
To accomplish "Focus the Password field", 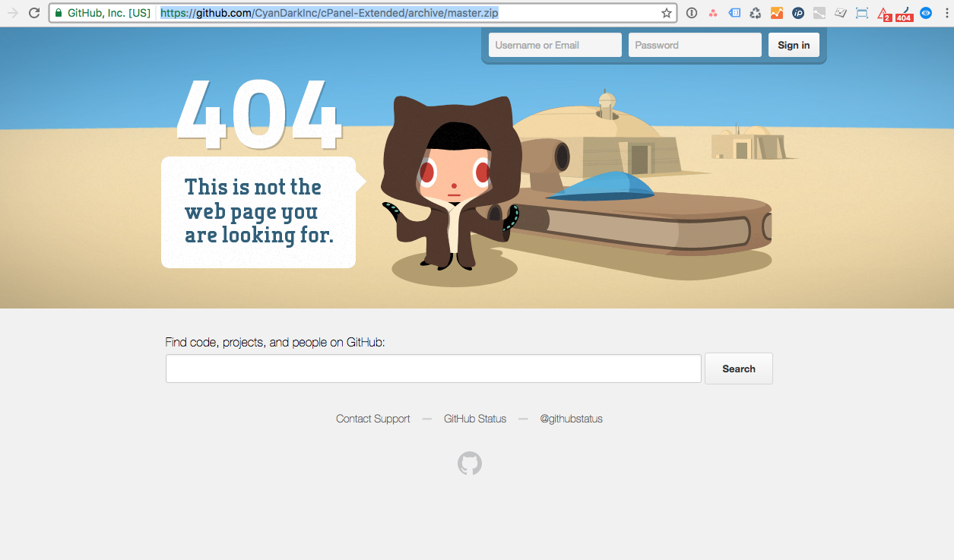I will tap(695, 45).
